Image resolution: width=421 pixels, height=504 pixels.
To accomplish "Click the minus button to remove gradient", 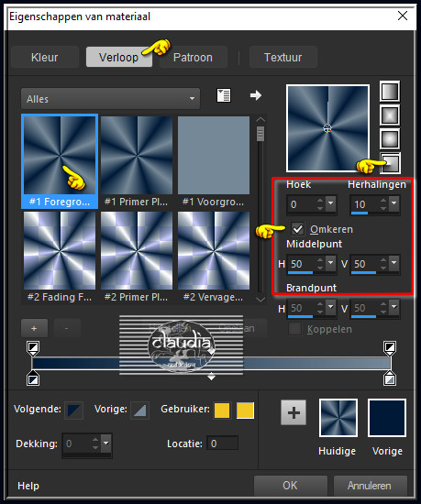I will coord(67,328).
